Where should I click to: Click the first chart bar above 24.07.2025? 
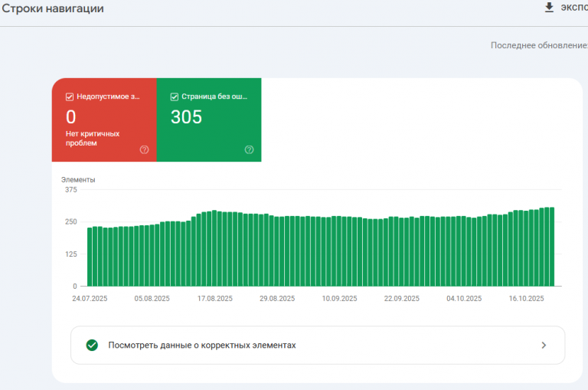90,257
